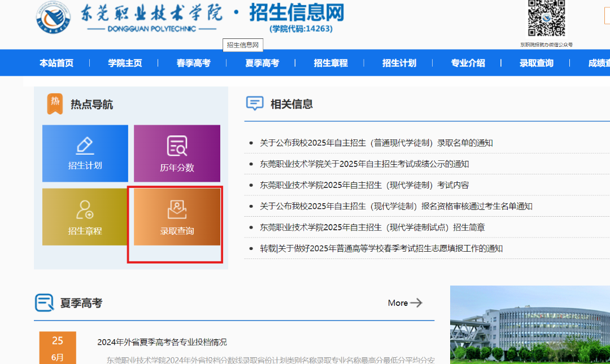Viewport: 610px width, 364px height.
Task: Click the 招生章程 person icon tile
Action: coord(85,208)
